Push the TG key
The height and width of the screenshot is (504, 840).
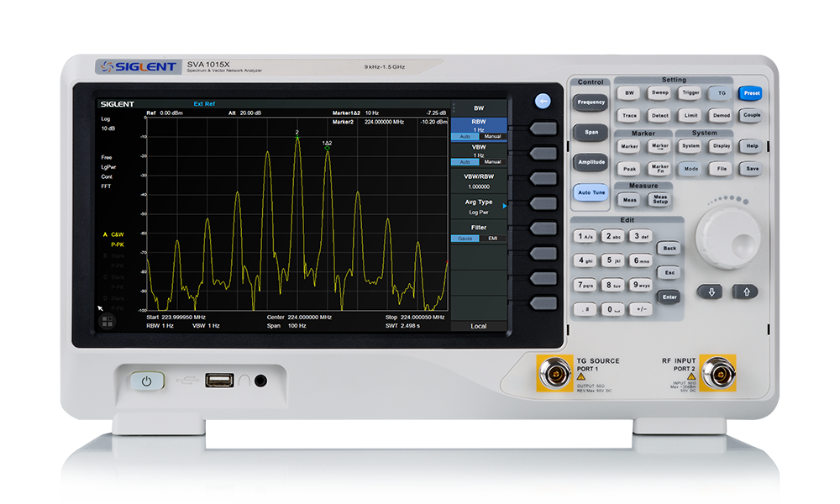[x=721, y=93]
